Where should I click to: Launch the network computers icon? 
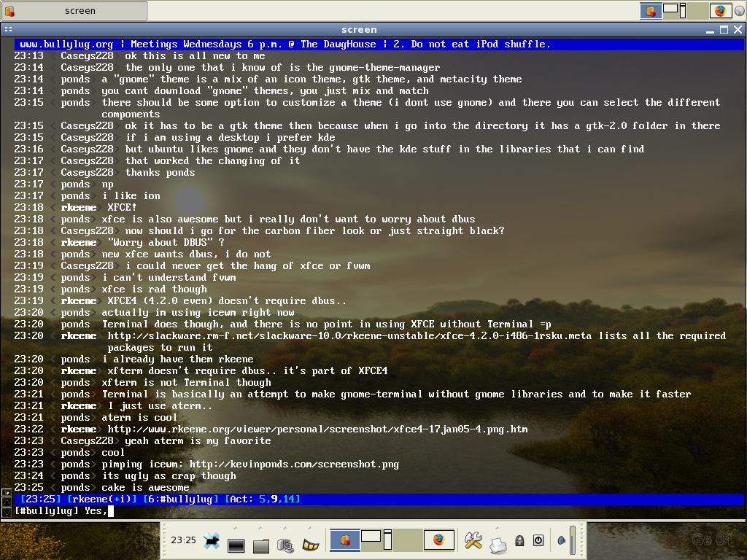tap(285, 545)
